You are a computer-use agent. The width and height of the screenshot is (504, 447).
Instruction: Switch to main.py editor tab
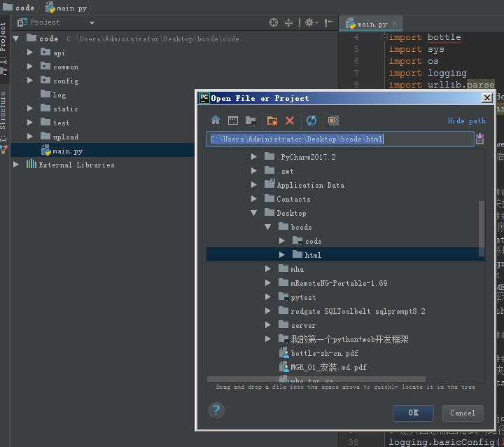pyautogui.click(x=372, y=24)
